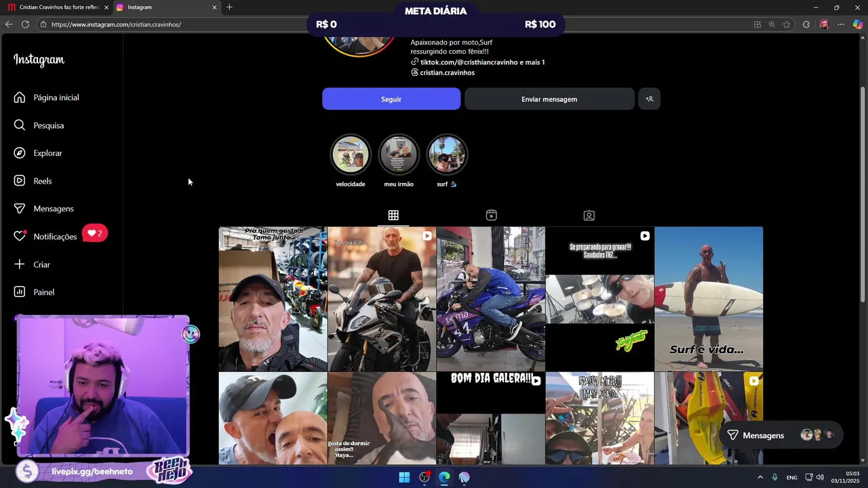This screenshot has width=868, height=488.
Task: Show hidden system tray icons
Action: click(x=760, y=477)
